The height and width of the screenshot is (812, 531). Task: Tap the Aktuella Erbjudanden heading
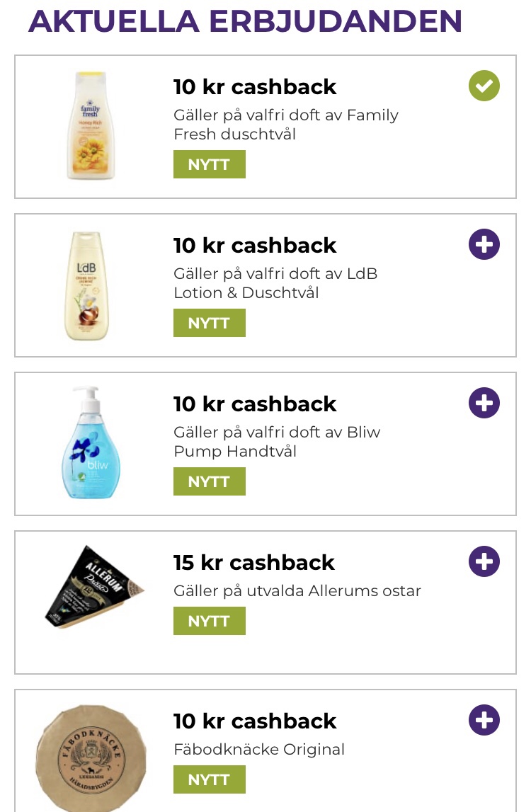245,21
